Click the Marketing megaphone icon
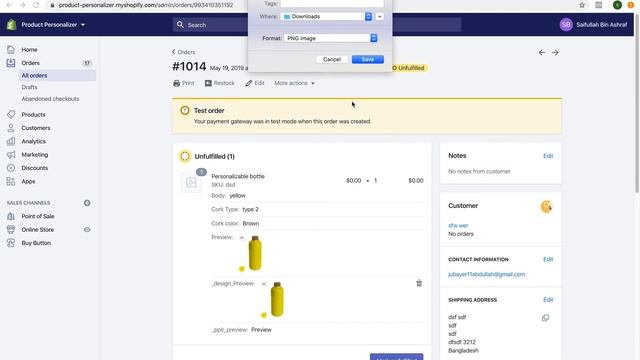640x360 pixels. coord(11,155)
